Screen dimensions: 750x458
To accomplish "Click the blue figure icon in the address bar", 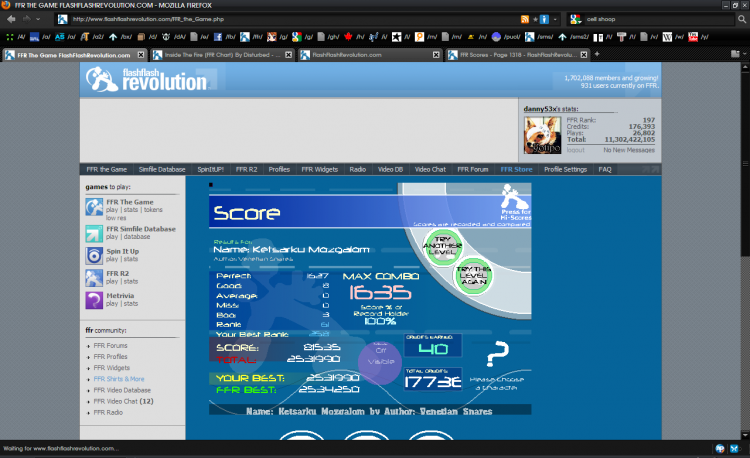I will (x=544, y=19).
